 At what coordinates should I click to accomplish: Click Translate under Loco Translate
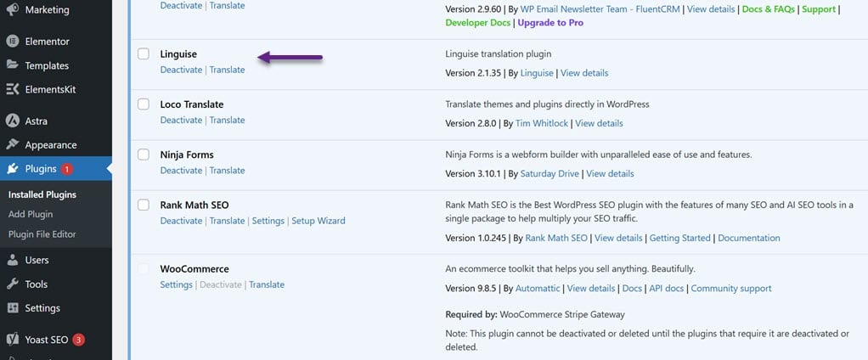(227, 120)
